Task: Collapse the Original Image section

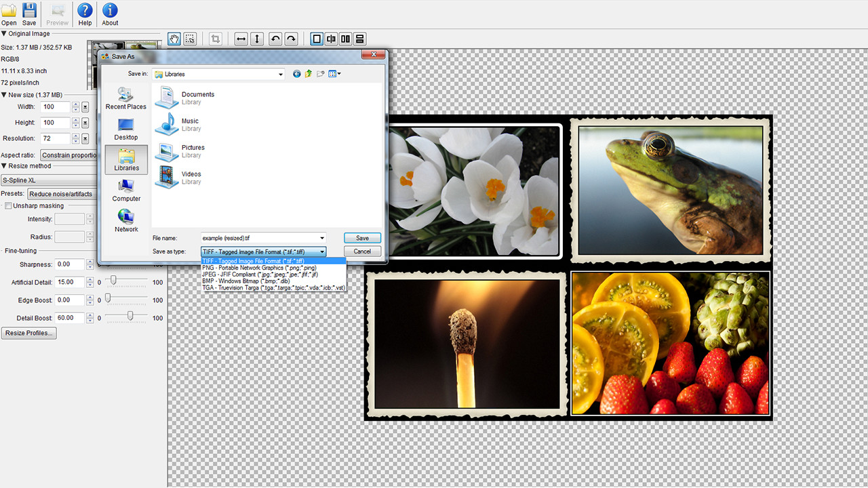Action: pos(4,34)
